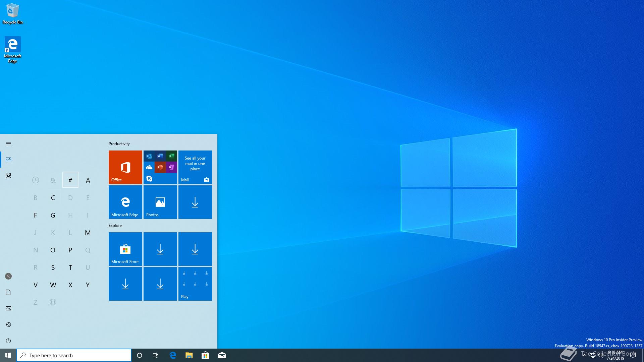Click the Type here to search box

tap(74, 355)
